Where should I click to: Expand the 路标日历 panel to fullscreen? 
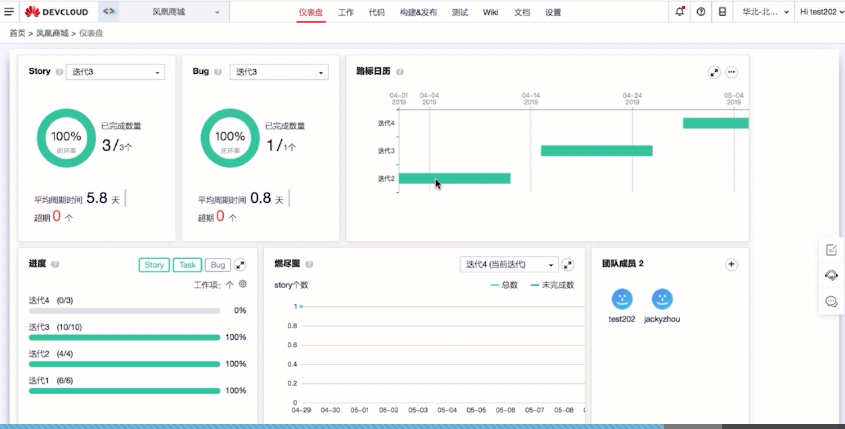click(x=714, y=72)
